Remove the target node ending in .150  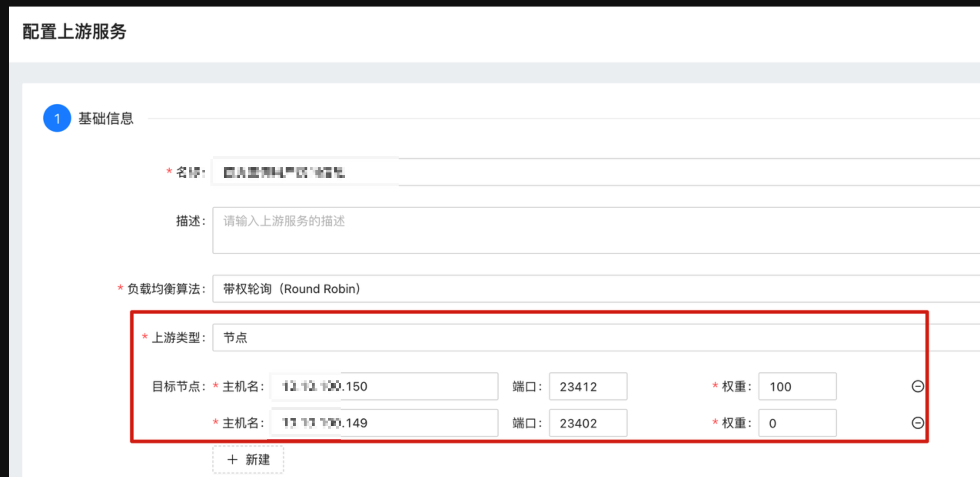(x=917, y=386)
